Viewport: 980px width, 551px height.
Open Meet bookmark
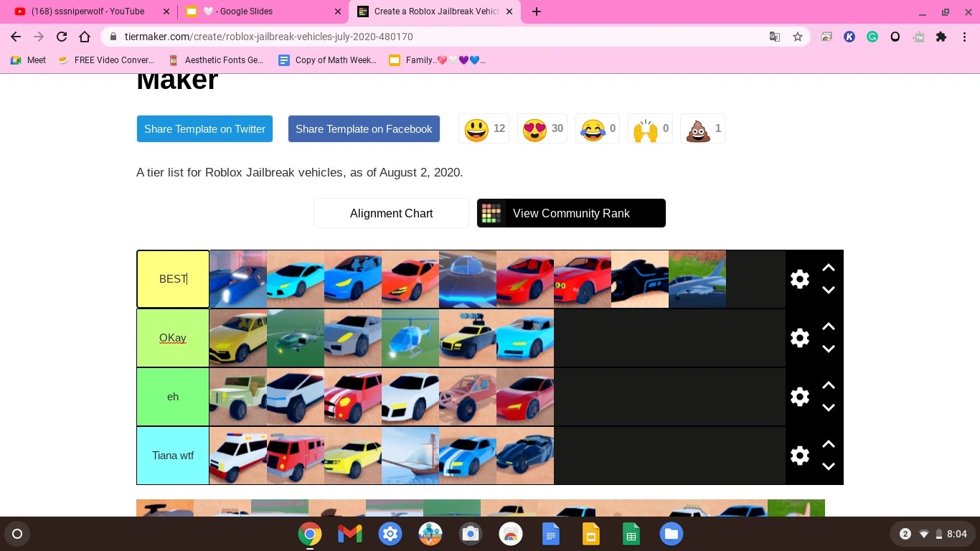29,60
